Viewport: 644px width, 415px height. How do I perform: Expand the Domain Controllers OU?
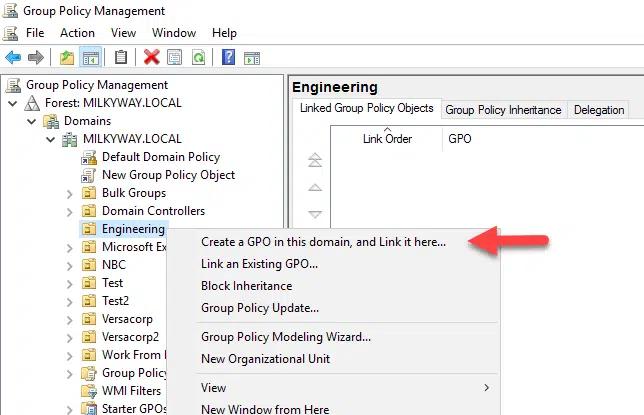pos(70,212)
